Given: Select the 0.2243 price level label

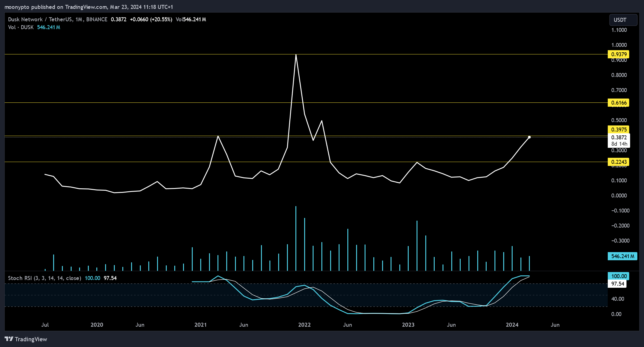Looking at the screenshot, I should click(x=618, y=162).
